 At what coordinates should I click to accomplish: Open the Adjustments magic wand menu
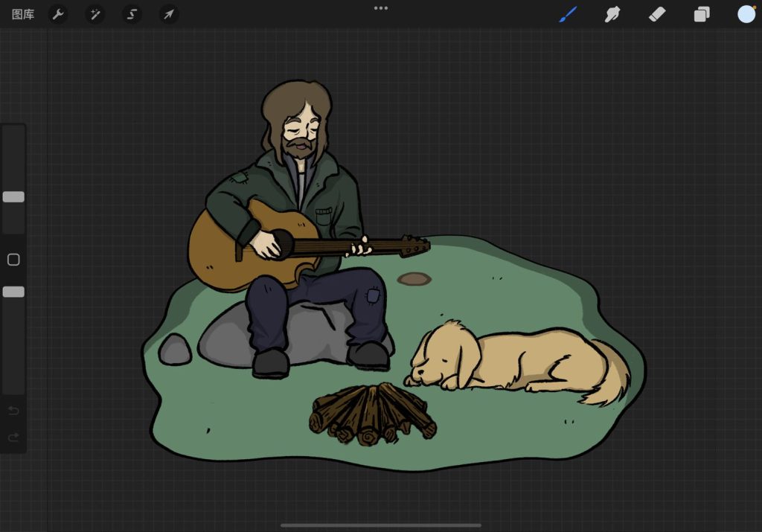tap(95, 14)
